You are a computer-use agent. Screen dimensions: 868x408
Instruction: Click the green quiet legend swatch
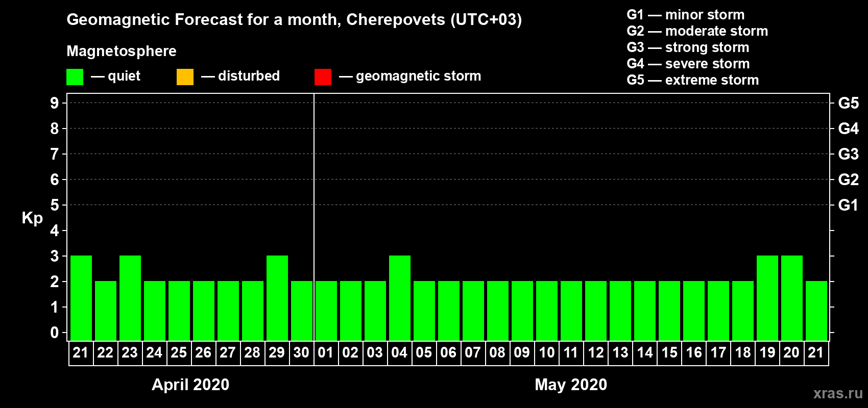75,77
